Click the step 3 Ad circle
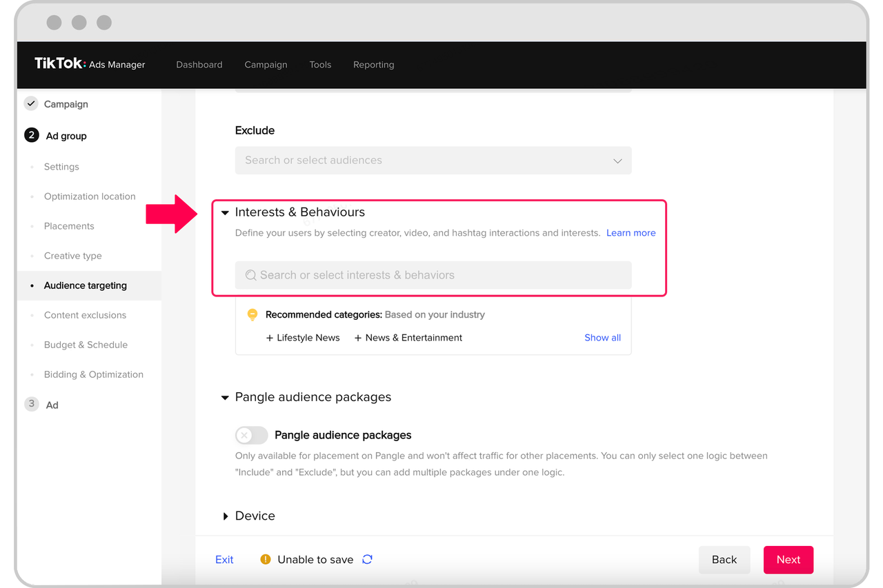883x588 pixels. coord(31,405)
